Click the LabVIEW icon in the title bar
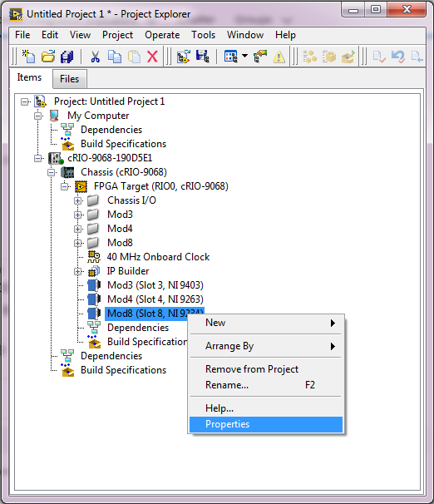 (x=16, y=14)
